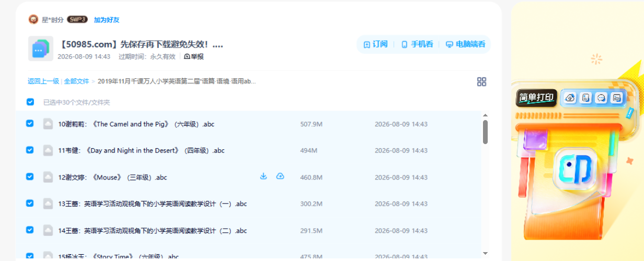Click the 494M file size
The width and height of the screenshot is (644, 261).
point(309,151)
